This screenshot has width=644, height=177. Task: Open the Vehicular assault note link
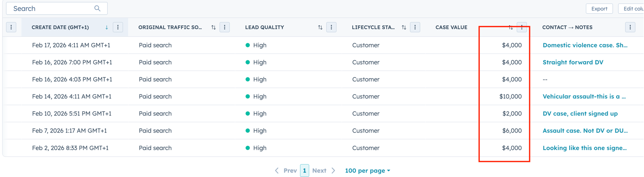click(x=584, y=97)
